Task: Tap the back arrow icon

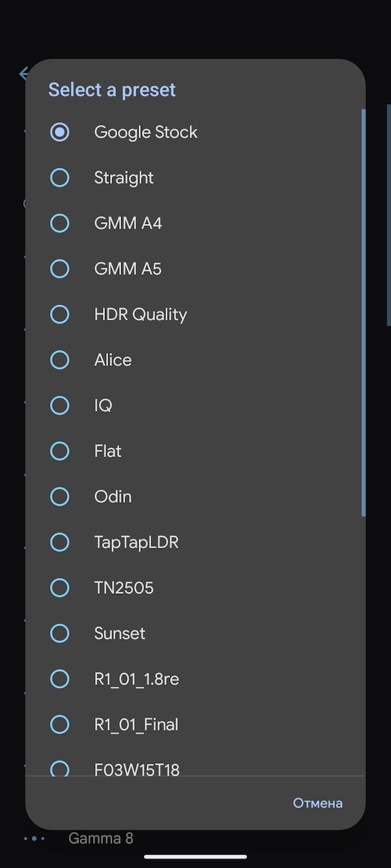Action: click(x=23, y=74)
